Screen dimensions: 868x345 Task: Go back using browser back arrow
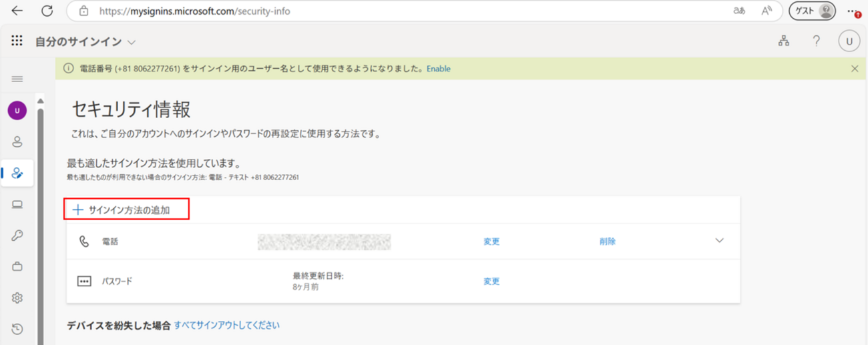pos(17,11)
